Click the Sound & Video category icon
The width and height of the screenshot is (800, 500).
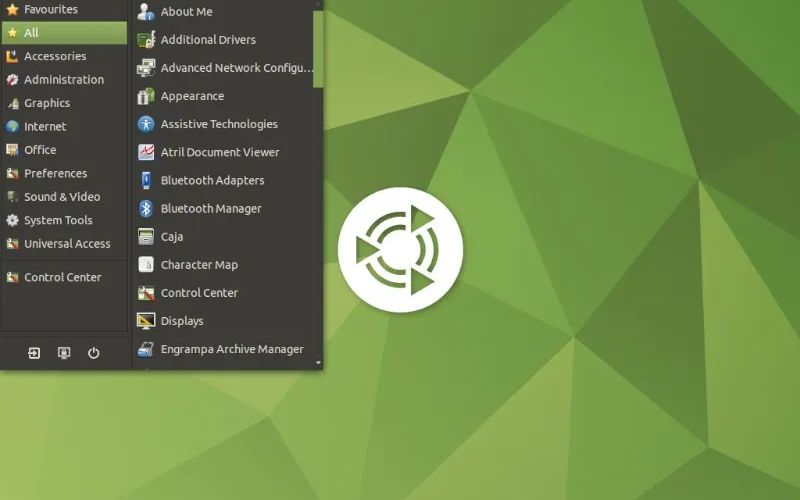(12, 197)
